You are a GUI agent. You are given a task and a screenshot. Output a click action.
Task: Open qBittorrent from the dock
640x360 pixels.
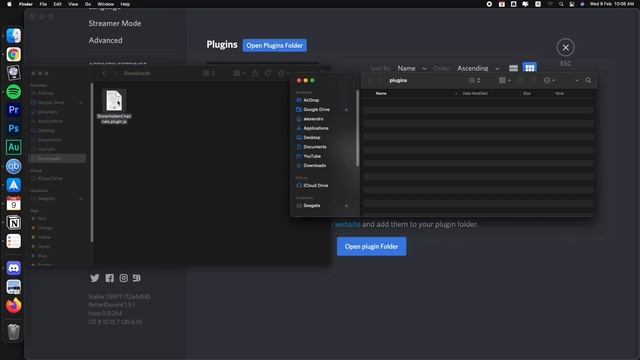click(x=13, y=166)
